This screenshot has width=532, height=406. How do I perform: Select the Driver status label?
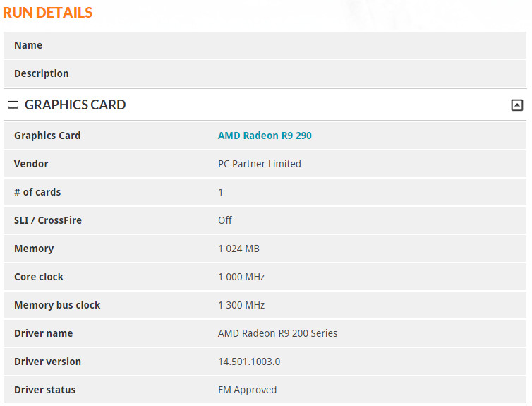(44, 390)
